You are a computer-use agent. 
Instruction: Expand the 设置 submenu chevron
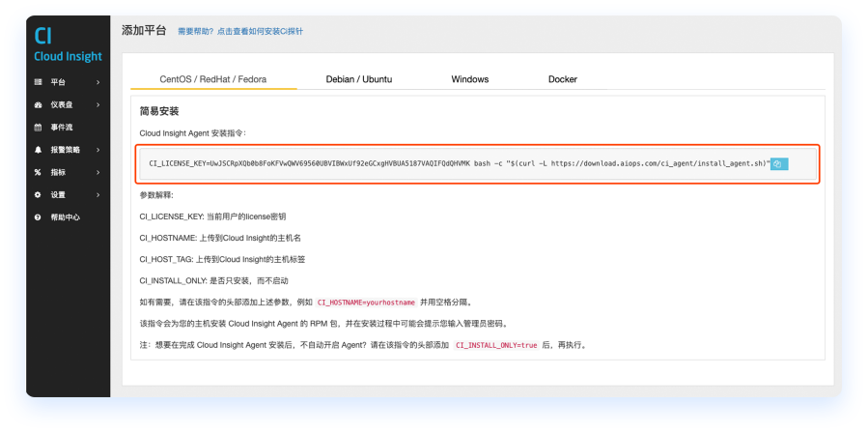click(x=98, y=194)
